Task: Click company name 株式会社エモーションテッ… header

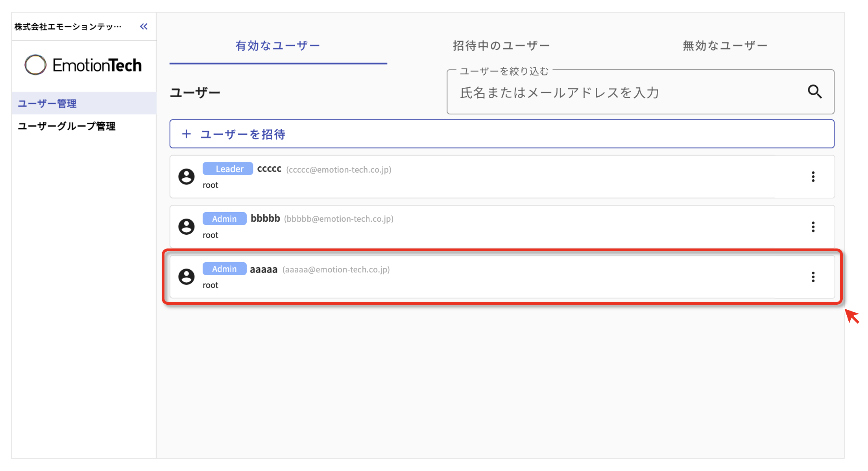Action: pyautogui.click(x=68, y=26)
